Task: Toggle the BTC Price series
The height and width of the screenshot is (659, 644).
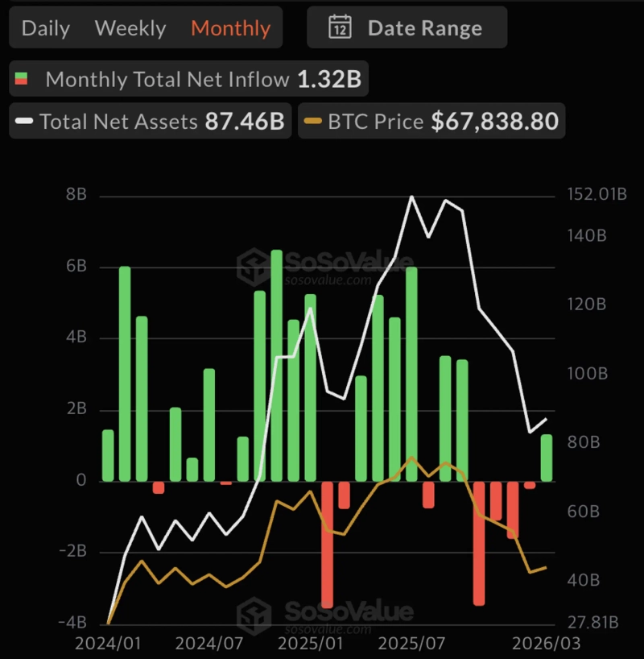Action: pos(431,122)
